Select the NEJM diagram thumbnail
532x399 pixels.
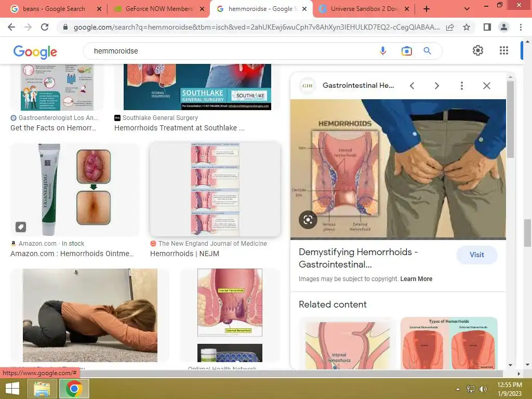(215, 189)
